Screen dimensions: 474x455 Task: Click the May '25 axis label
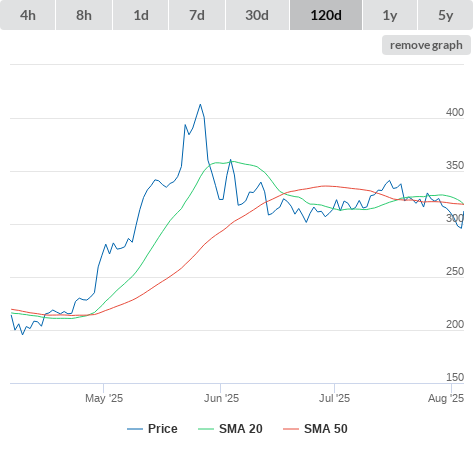click(104, 398)
